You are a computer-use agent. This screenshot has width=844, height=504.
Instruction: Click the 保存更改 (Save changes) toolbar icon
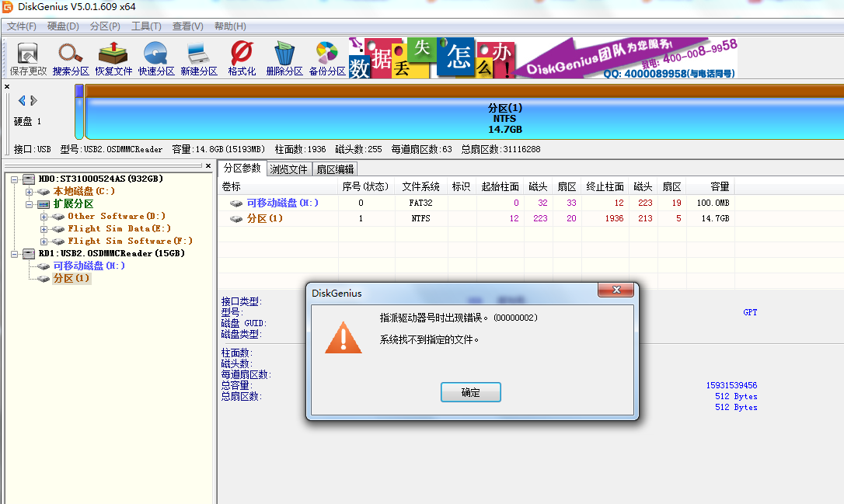coord(28,59)
